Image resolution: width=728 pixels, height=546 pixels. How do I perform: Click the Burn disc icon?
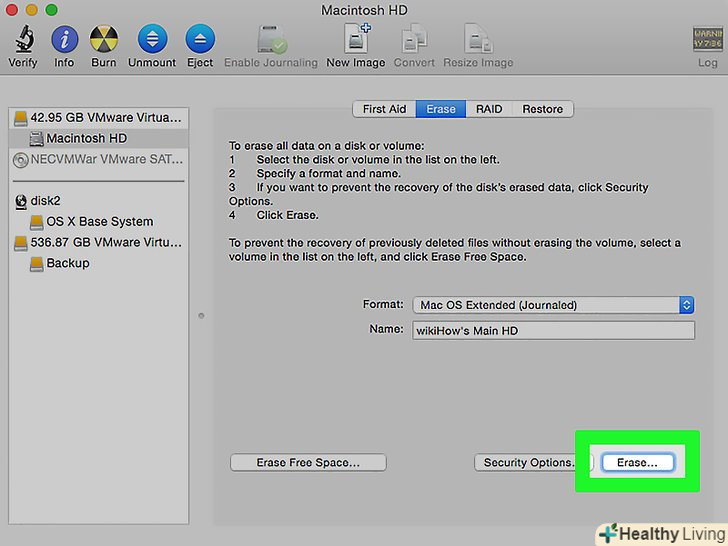pos(104,39)
